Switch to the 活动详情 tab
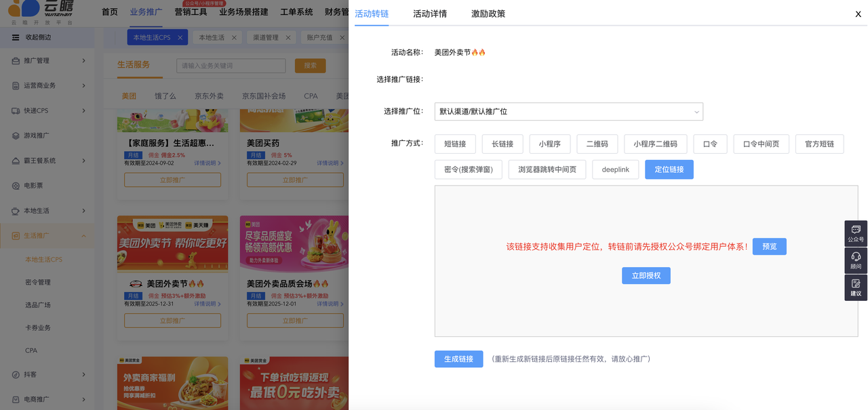Viewport: 868px width, 410px height. tap(430, 14)
